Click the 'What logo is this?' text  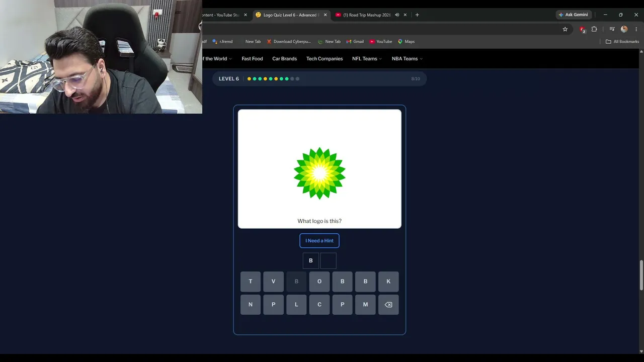point(319,221)
